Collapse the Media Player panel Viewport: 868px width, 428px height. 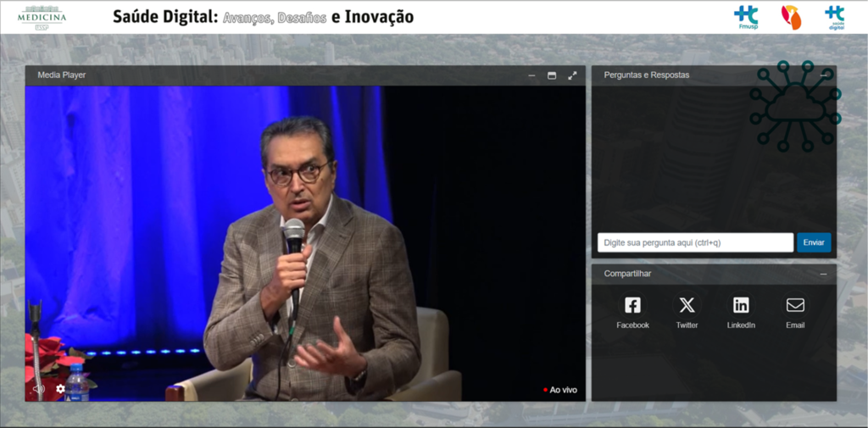pos(531,75)
